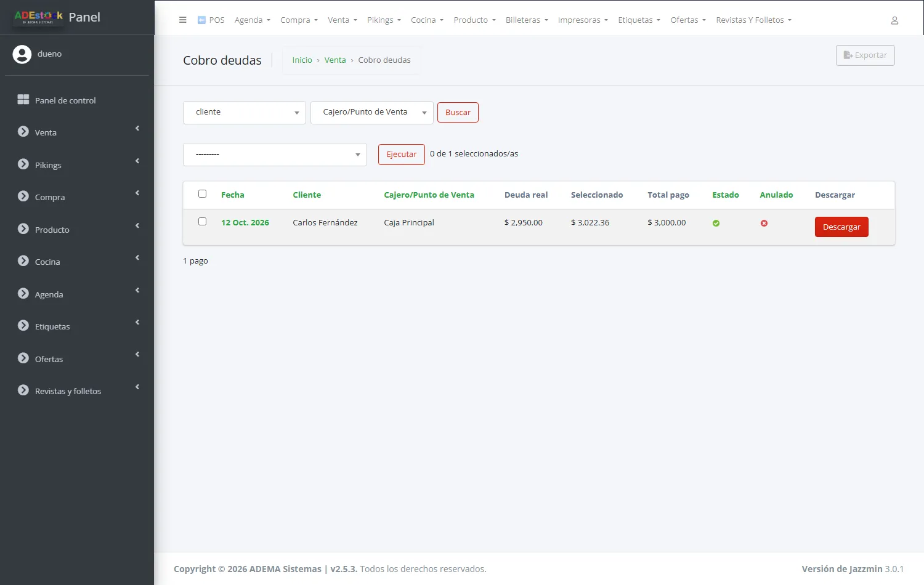Click the Compra sidebar arrow-circle icon

[23, 196]
